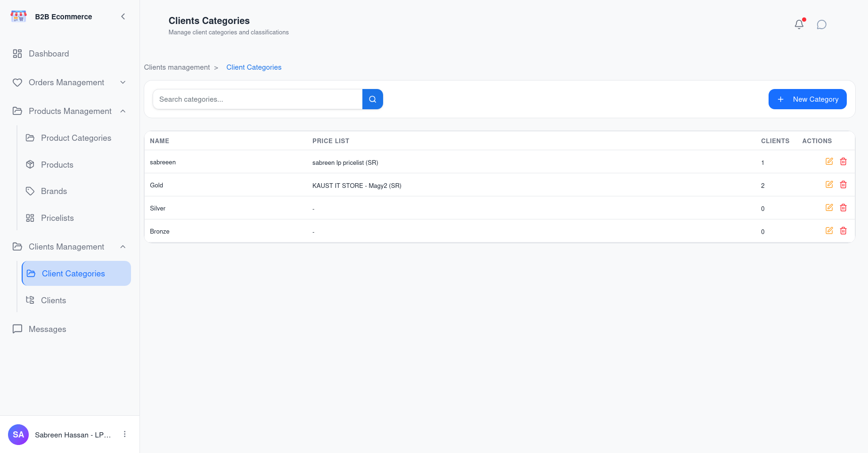Expand Orders Management section
The width and height of the screenshot is (868, 453).
click(70, 82)
